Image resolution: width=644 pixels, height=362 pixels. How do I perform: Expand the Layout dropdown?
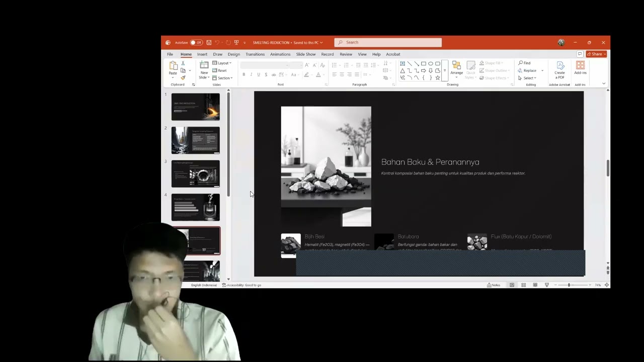click(x=222, y=63)
